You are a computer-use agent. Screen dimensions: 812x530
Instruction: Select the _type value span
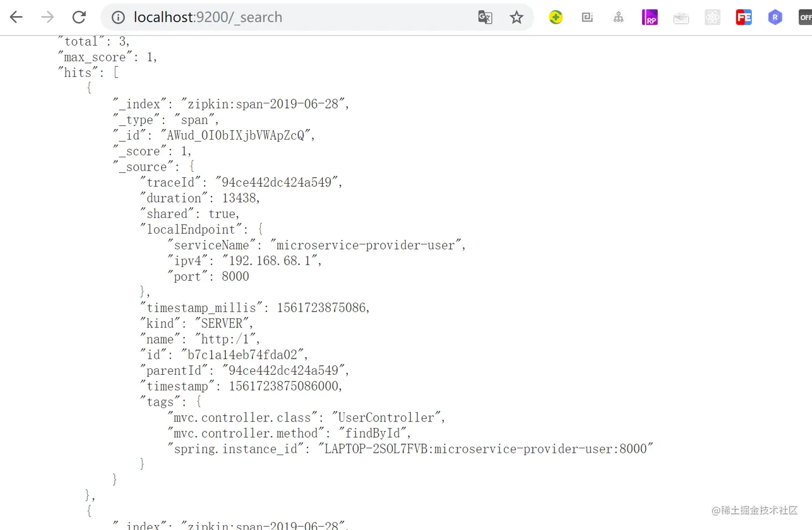click(x=194, y=120)
